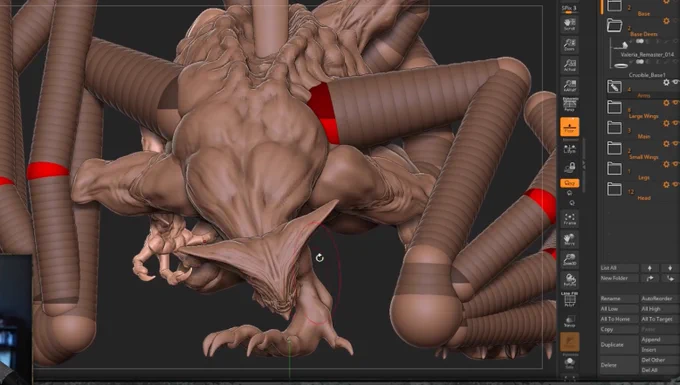Toggle the Valeria_Remaster_014 row pill switch
The height and width of the screenshot is (385, 680).
[x=639, y=41]
